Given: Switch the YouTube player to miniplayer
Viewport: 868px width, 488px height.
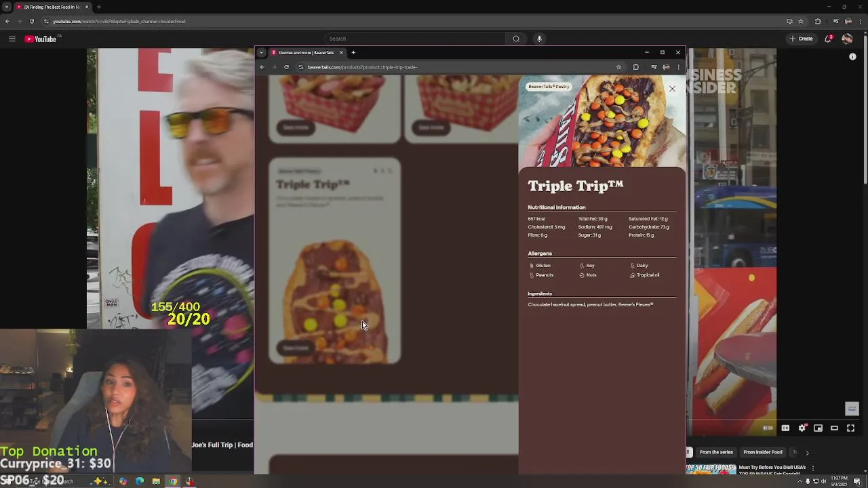Looking at the screenshot, I should 818,428.
